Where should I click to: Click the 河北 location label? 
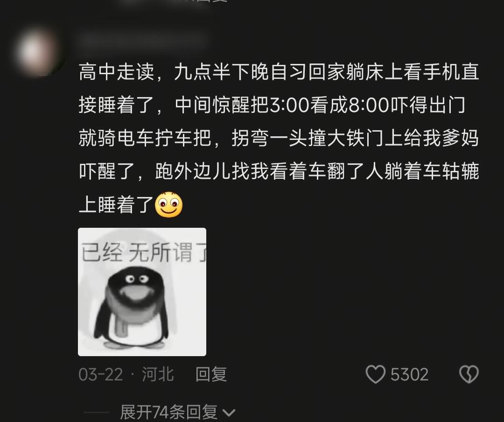pos(158,374)
